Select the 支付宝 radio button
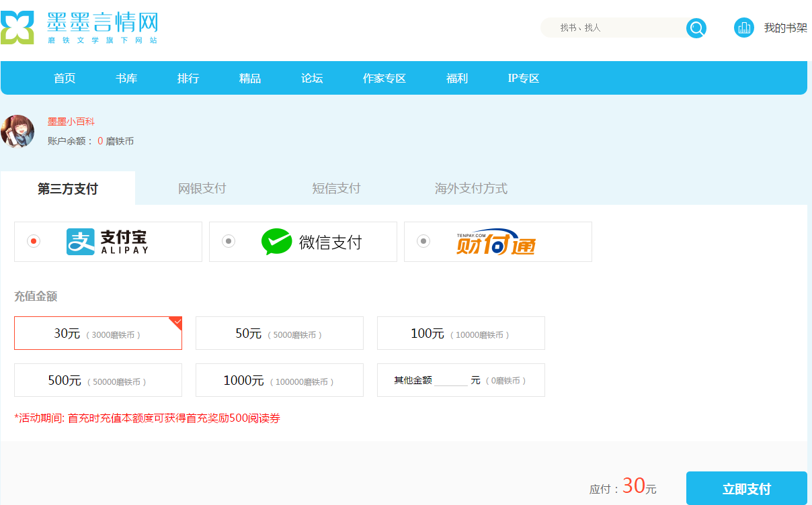812x505 pixels. tap(33, 241)
